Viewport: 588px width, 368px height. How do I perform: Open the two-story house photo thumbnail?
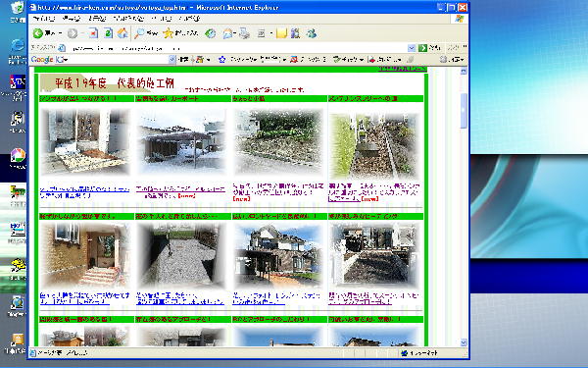277,255
